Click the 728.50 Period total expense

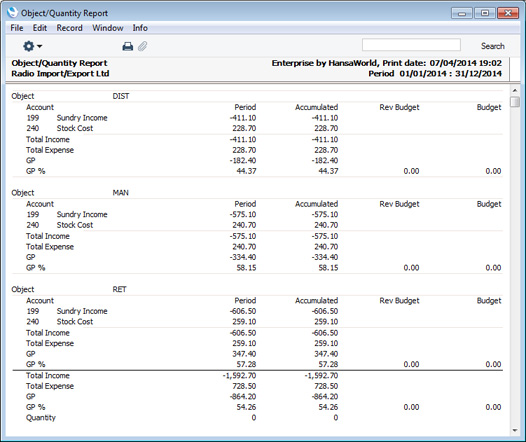pos(244,386)
